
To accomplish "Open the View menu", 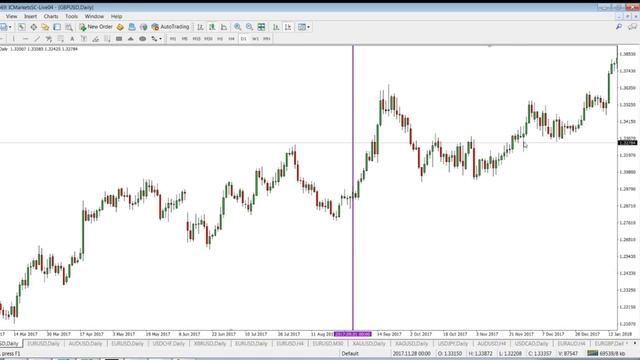I will (x=11, y=16).
